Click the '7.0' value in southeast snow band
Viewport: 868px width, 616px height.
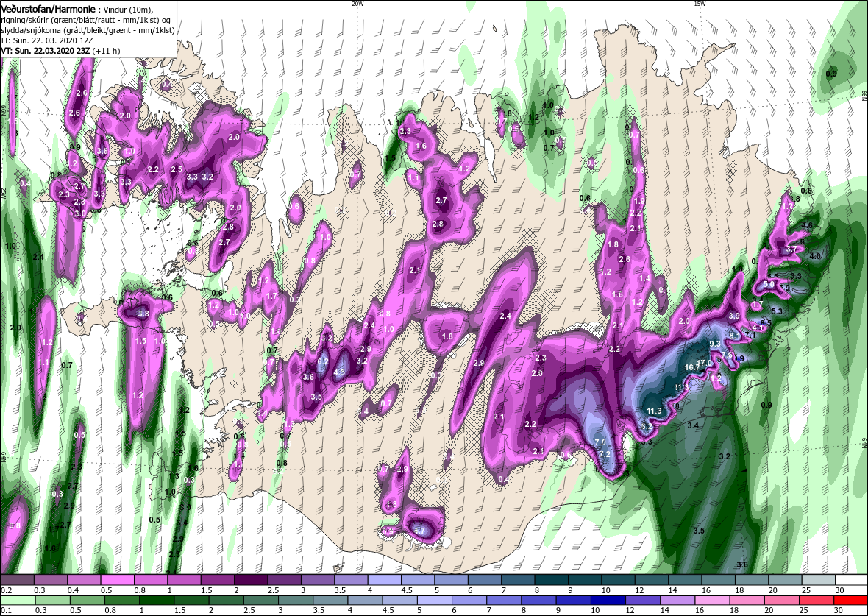600,442
